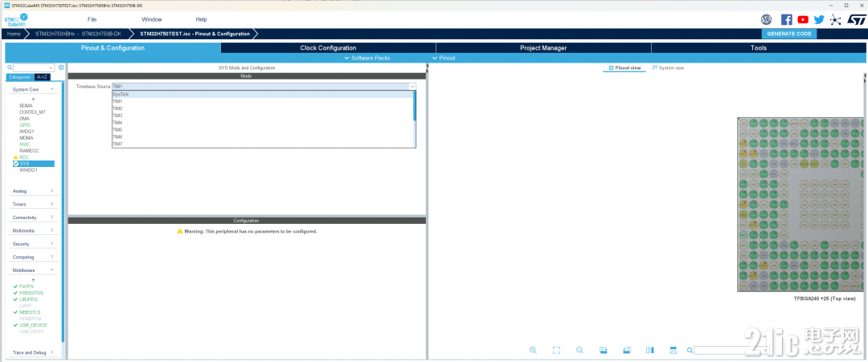The height and width of the screenshot is (362, 868).
Task: Click the pin search input field
Action: [x=730, y=351]
